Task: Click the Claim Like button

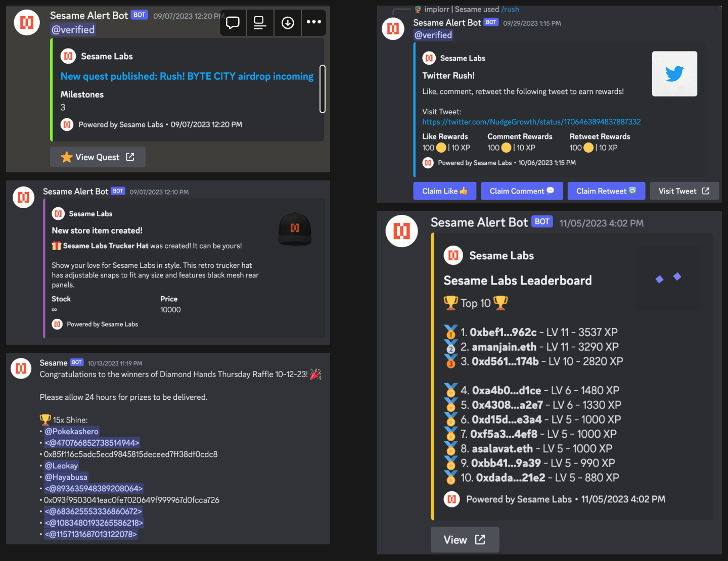Action: point(445,191)
